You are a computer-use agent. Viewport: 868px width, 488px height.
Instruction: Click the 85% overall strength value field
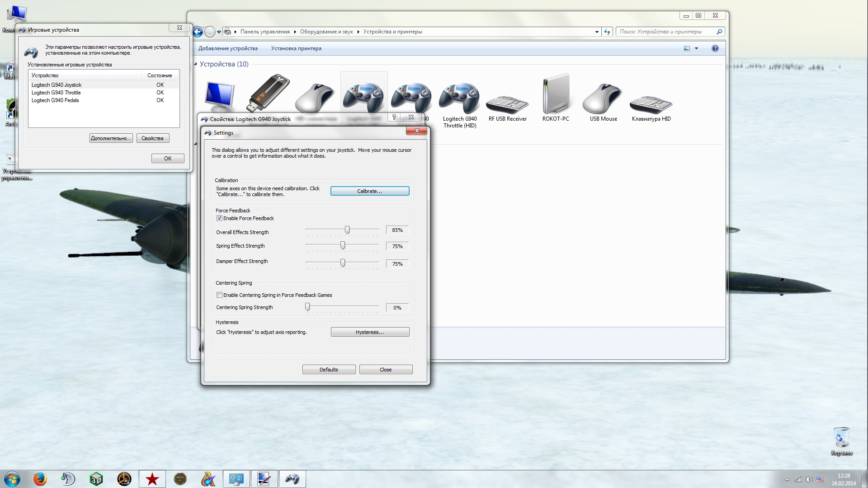(x=397, y=230)
